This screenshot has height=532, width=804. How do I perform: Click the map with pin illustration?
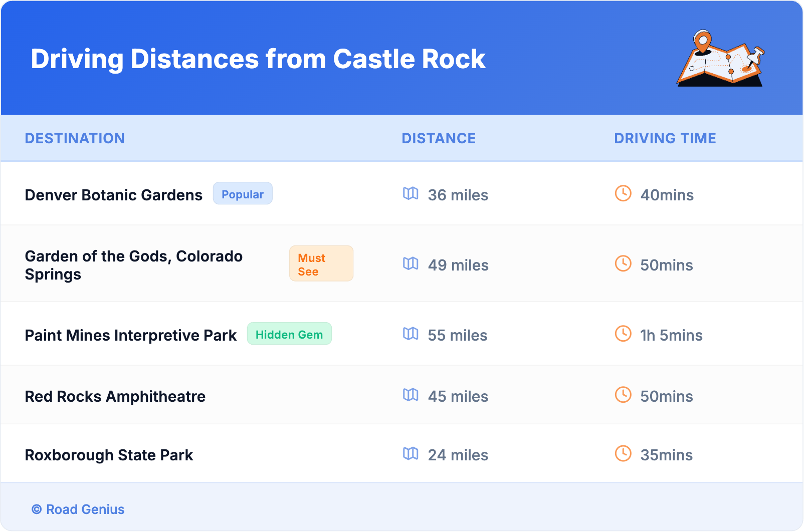[x=720, y=59]
